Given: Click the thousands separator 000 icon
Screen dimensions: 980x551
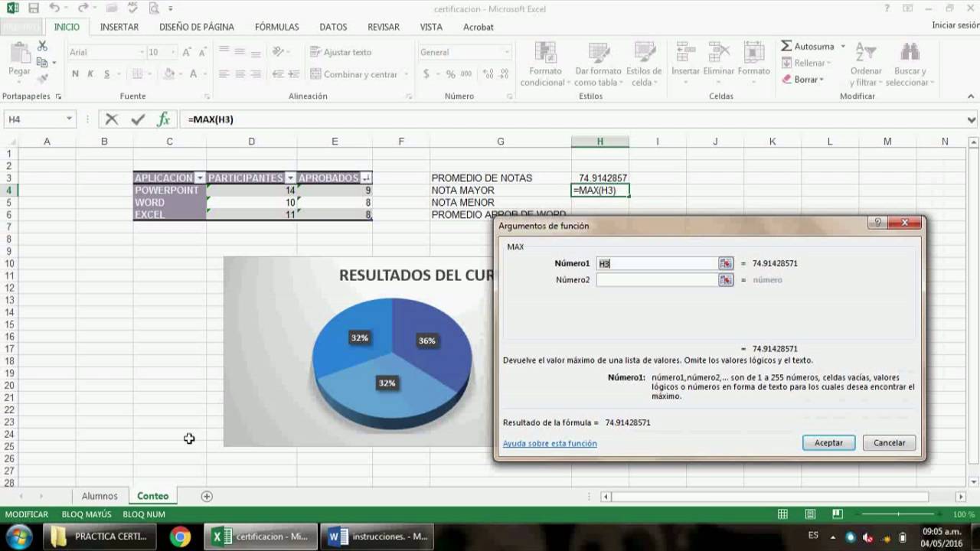Looking at the screenshot, I should click(x=467, y=74).
